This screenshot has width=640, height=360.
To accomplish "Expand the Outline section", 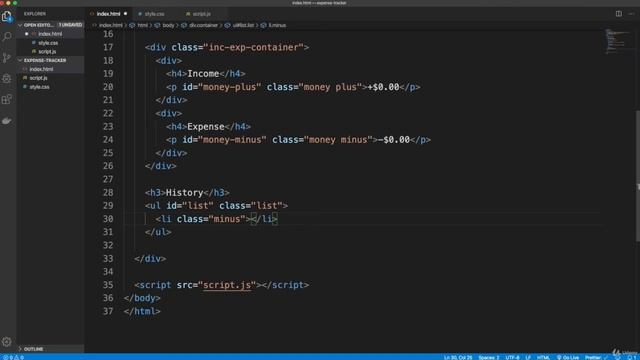I will pos(50,349).
